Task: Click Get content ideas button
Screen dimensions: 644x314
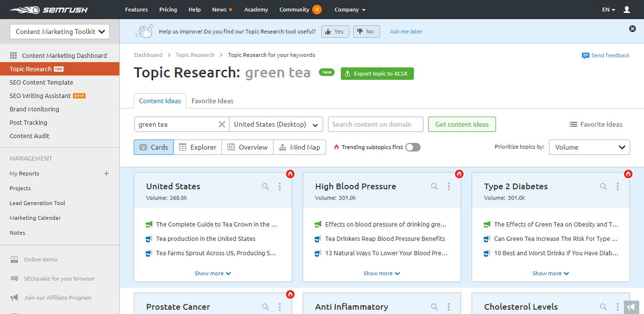Action: [462, 124]
